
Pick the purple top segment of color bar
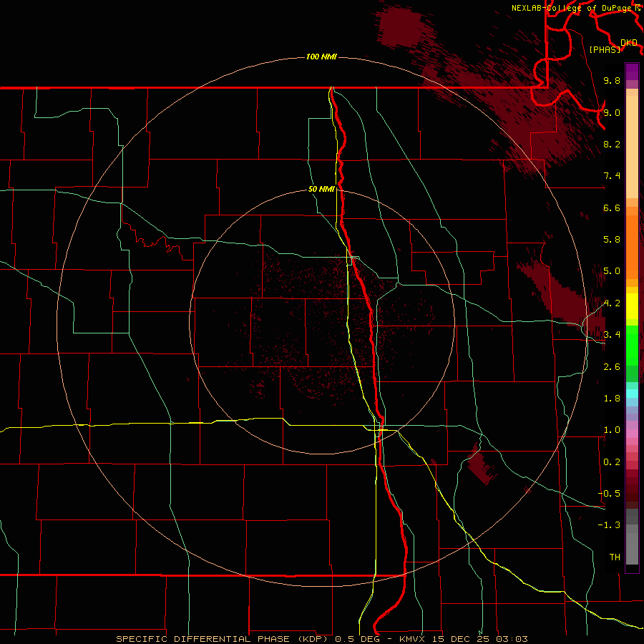pos(632,72)
